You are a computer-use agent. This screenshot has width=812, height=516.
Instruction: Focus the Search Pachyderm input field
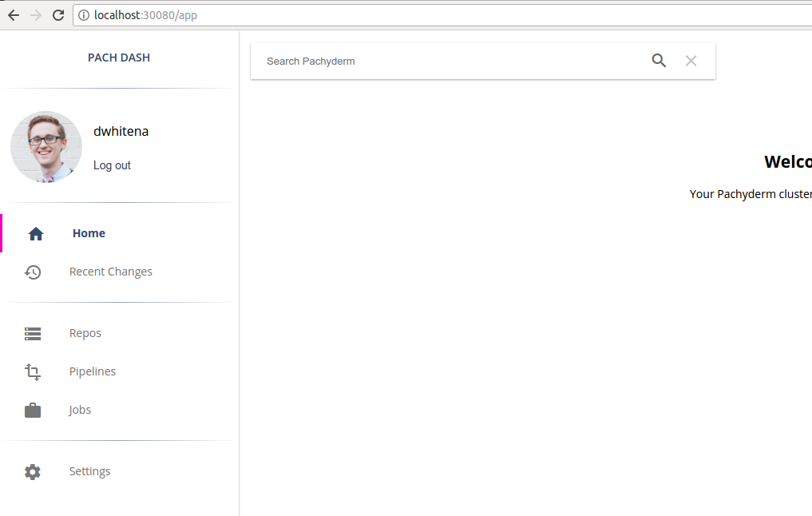[447, 62]
